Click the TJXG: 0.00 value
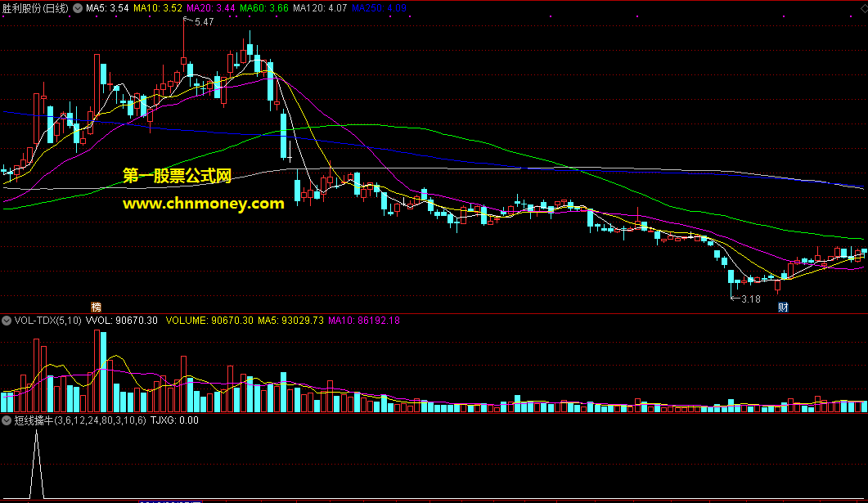Viewport: 868px width, 503px height. pos(174,420)
